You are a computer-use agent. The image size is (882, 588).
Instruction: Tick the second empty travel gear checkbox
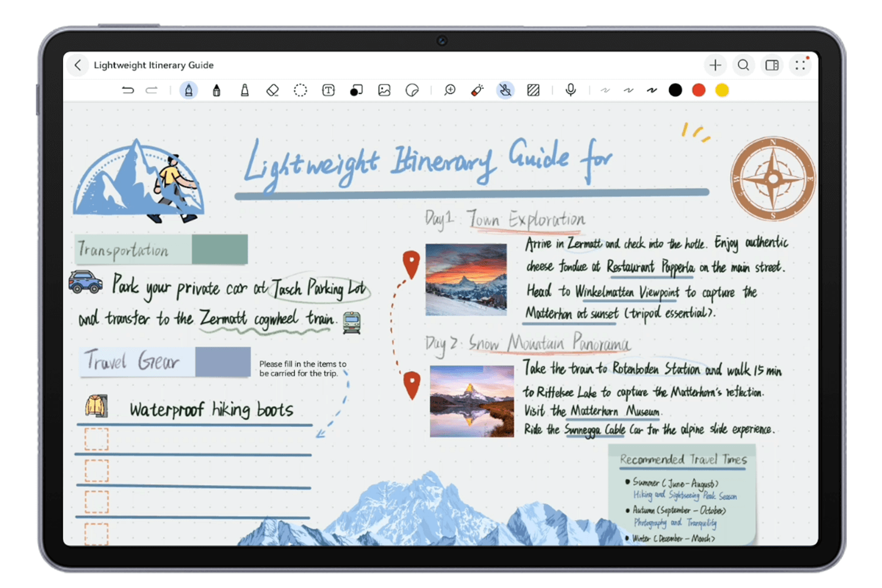[96, 470]
